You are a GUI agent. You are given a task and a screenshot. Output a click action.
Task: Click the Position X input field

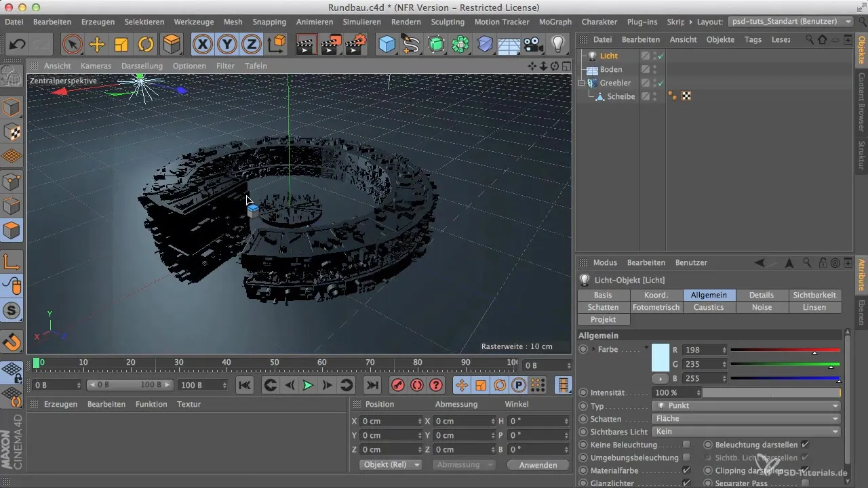point(391,421)
